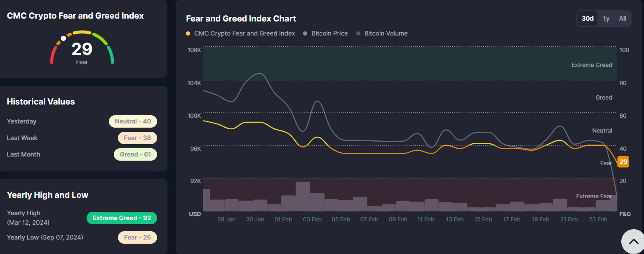The width and height of the screenshot is (644, 254).
Task: Click the 21 Feb date label
Action: point(569,219)
